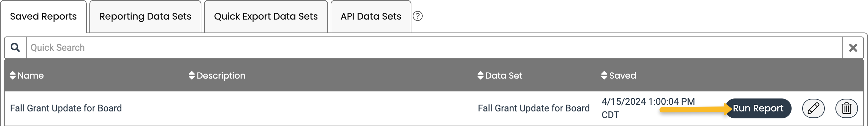Open help via the question mark icon

click(x=417, y=16)
